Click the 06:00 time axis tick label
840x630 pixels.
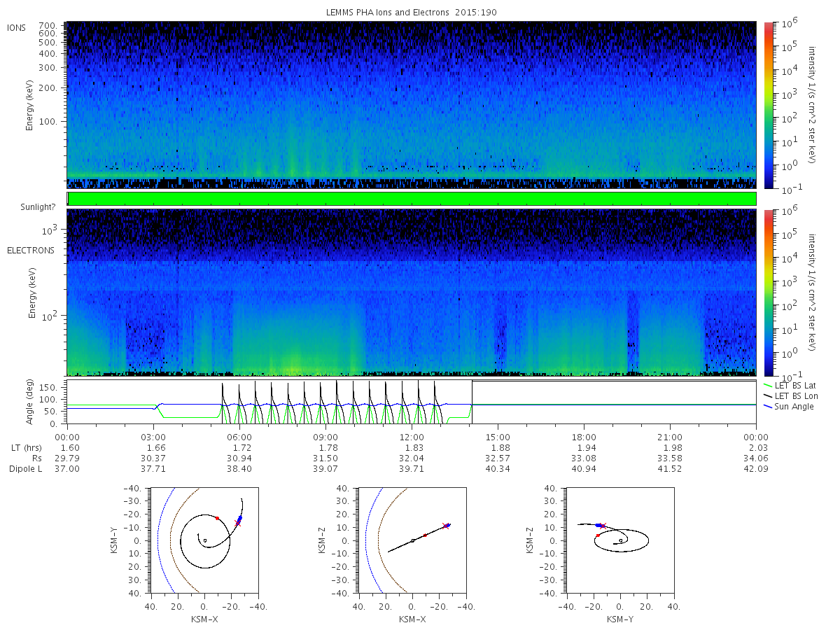tap(239, 437)
